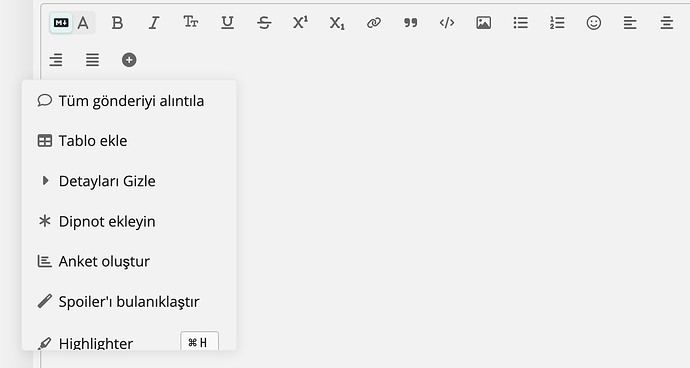
Task: Choose Tüm gönderiyi alıntıla
Action: (x=129, y=101)
